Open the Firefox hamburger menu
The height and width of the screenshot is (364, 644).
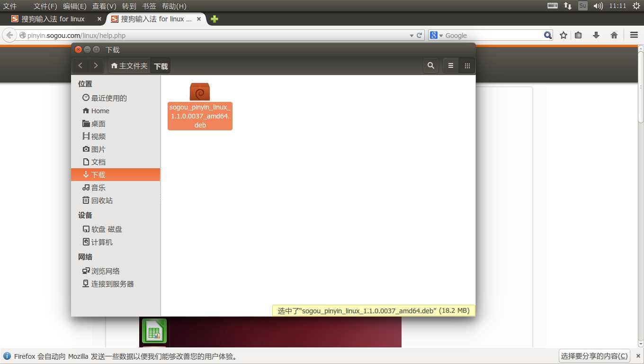634,35
